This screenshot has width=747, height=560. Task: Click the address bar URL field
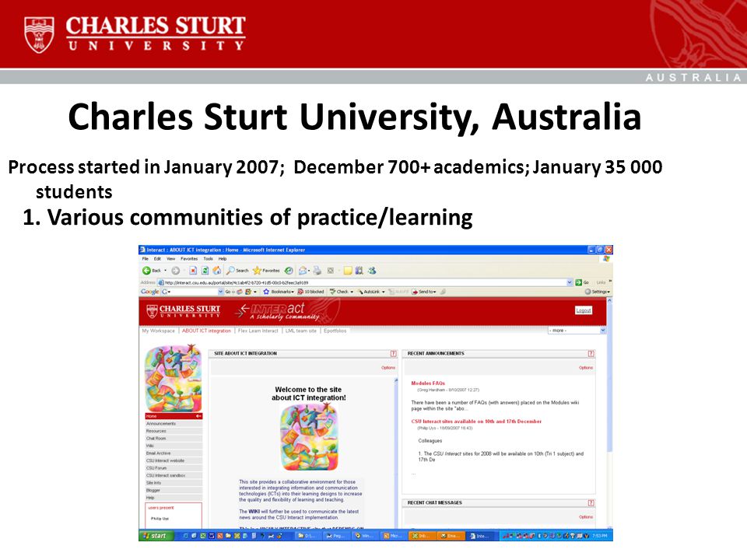point(366,282)
